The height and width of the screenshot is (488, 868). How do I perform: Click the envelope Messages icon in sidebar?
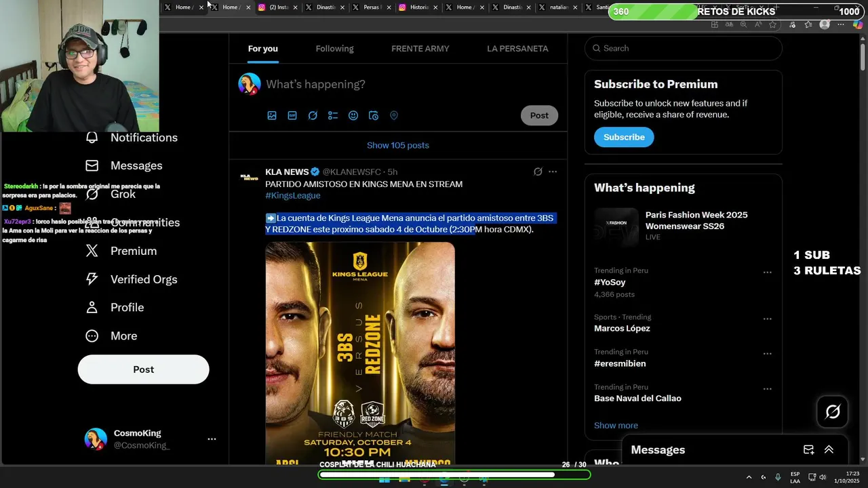pos(92,166)
